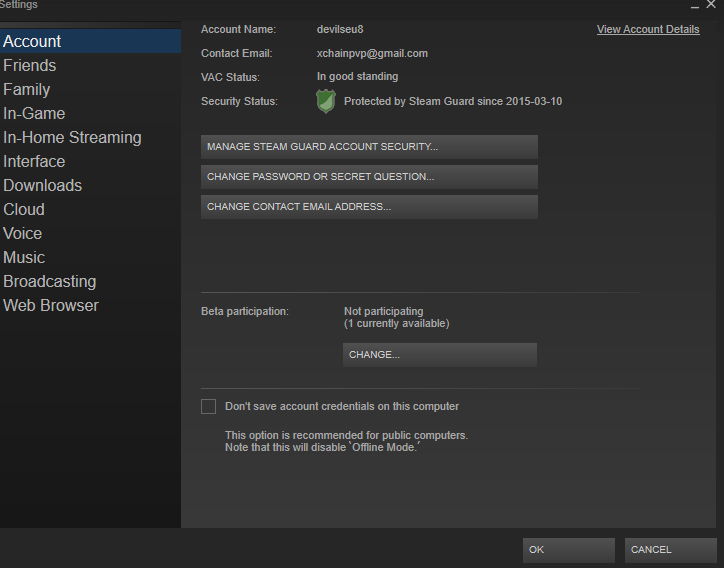The image size is (724, 568).
Task: Enable Don't save account credentials checkbox
Action: 208,406
